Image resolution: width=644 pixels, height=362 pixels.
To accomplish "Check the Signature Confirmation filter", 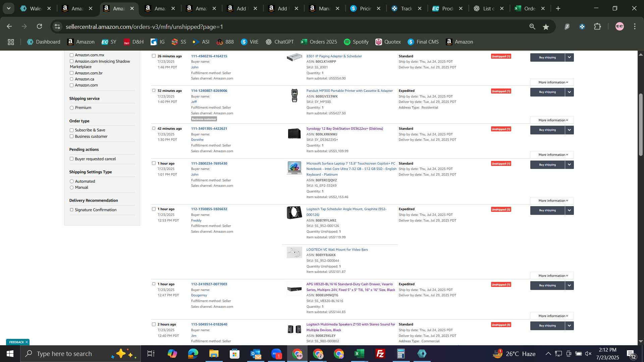I will click(71, 210).
